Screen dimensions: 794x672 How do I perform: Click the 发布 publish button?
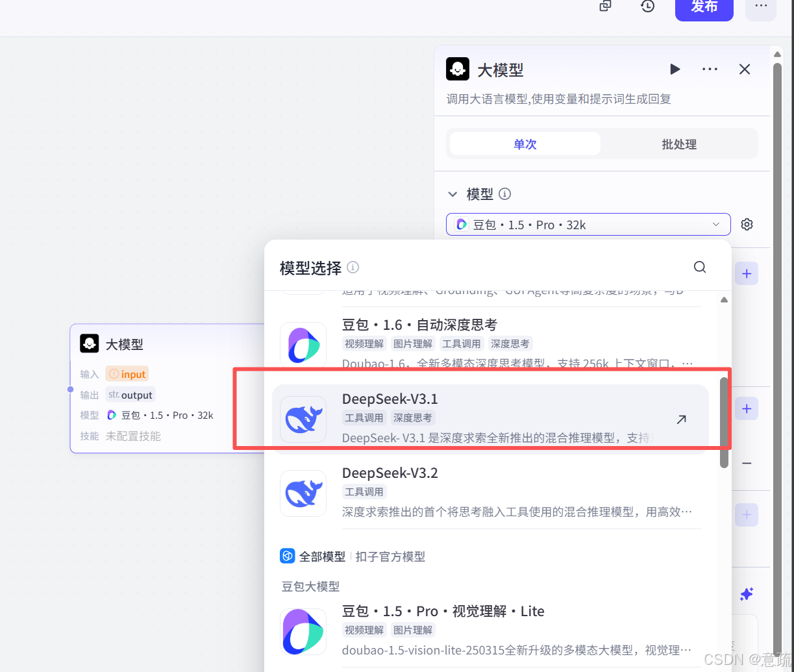[704, 7]
